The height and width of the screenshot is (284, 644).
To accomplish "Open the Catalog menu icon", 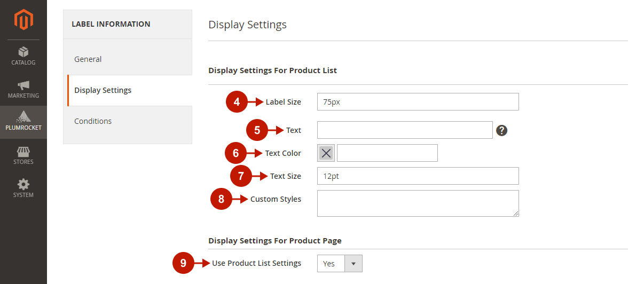I will [x=23, y=52].
